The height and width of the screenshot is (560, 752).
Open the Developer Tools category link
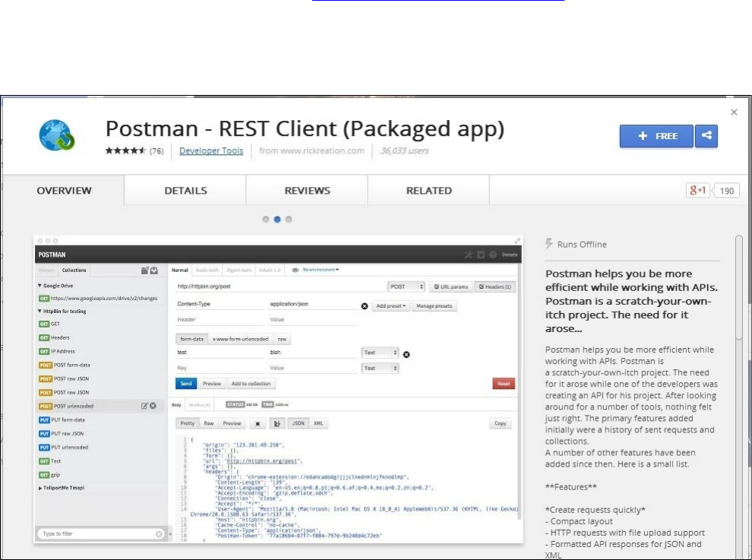[211, 150]
